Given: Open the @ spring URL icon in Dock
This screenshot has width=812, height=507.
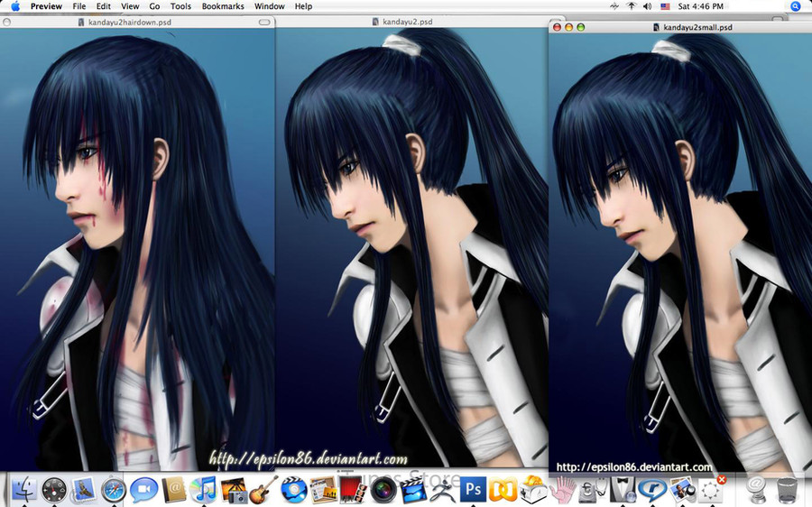Looking at the screenshot, I should (756, 489).
